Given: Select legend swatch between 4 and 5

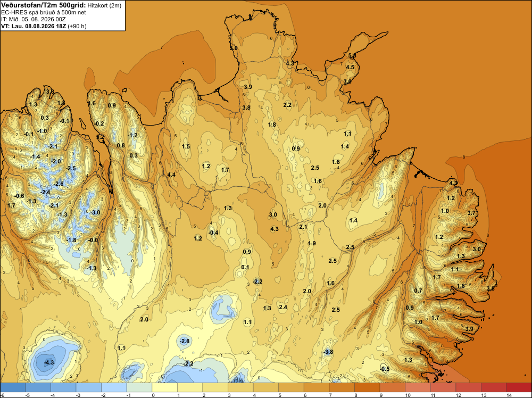Looking at the screenshot, I should tap(265, 387).
